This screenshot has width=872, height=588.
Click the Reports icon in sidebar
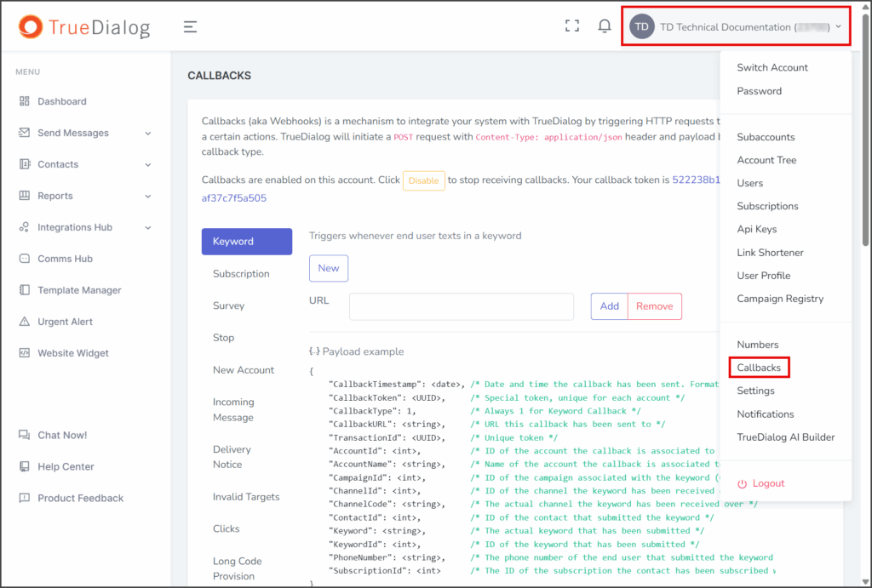point(25,196)
